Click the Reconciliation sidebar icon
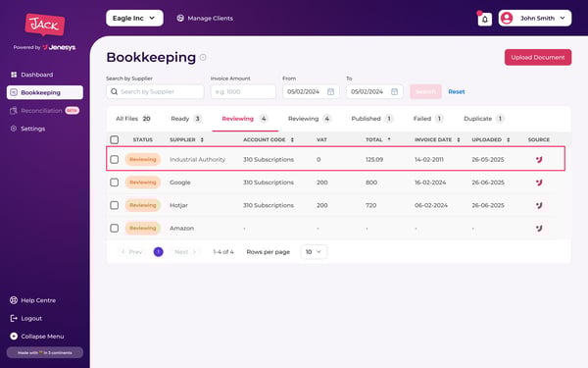 coord(14,110)
